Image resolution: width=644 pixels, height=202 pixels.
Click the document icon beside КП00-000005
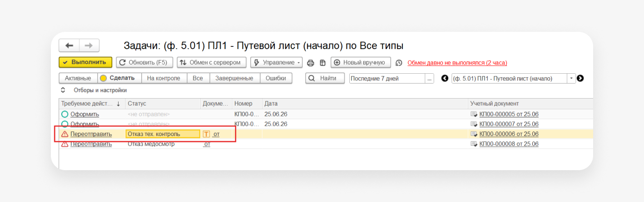pos(474,114)
